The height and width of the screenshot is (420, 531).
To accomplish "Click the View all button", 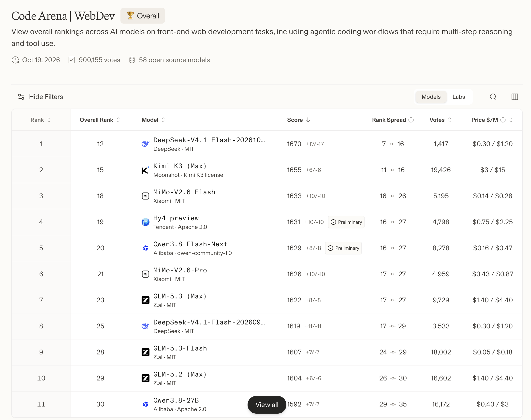I will point(267,405).
